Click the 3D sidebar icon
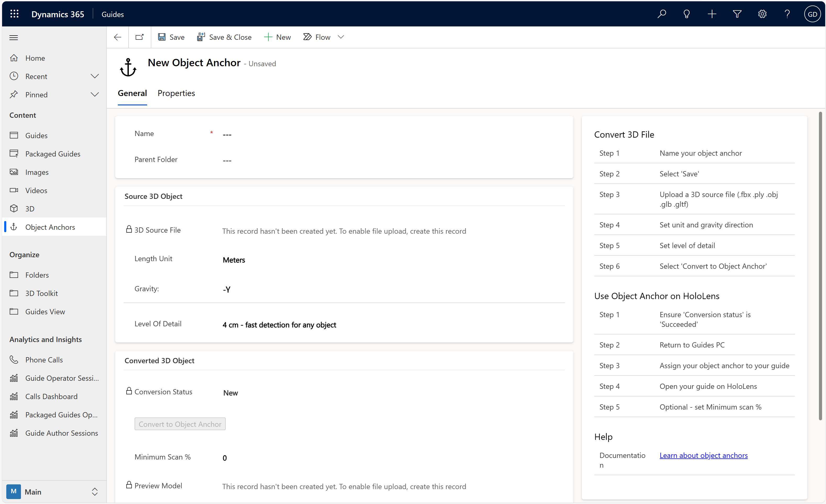The height and width of the screenshot is (504, 826). [x=14, y=208]
